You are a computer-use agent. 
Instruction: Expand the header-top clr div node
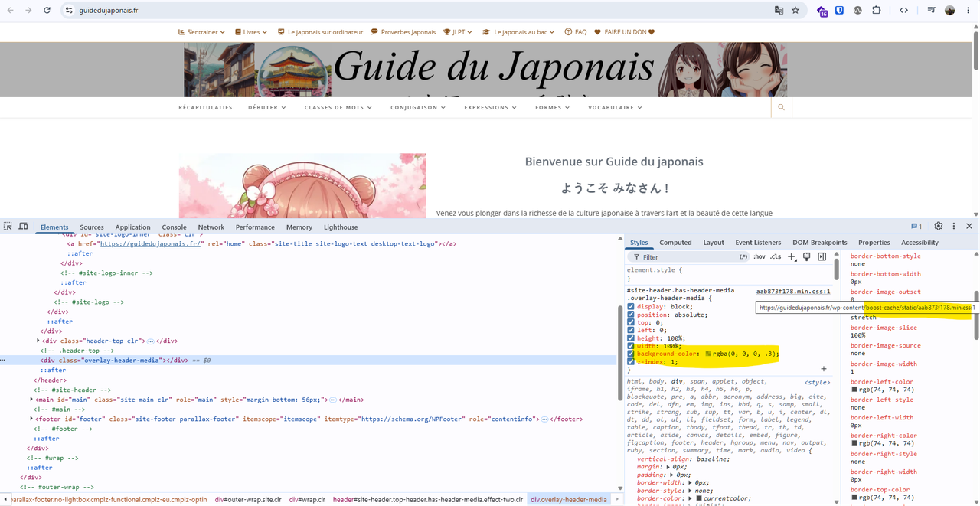(38, 341)
